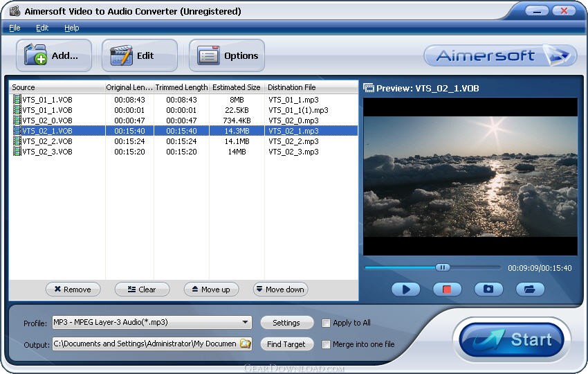Click Find Target button
The width and height of the screenshot is (588, 374).
point(286,344)
